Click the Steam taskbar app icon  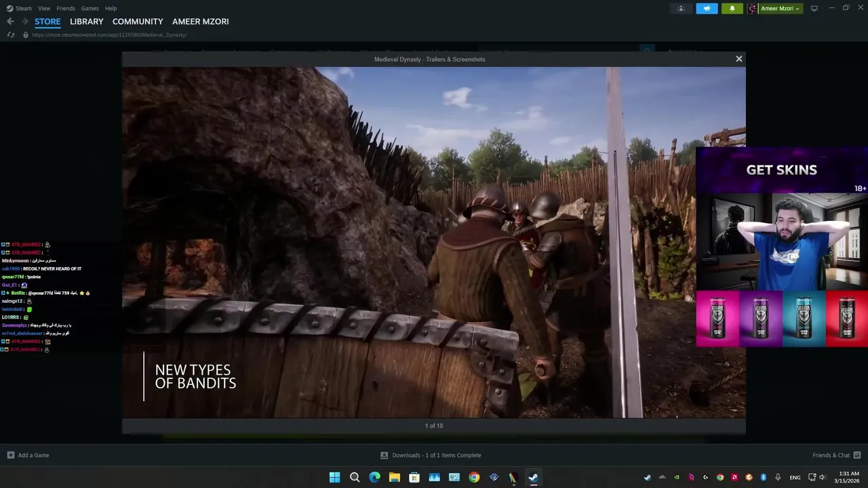[x=534, y=477]
